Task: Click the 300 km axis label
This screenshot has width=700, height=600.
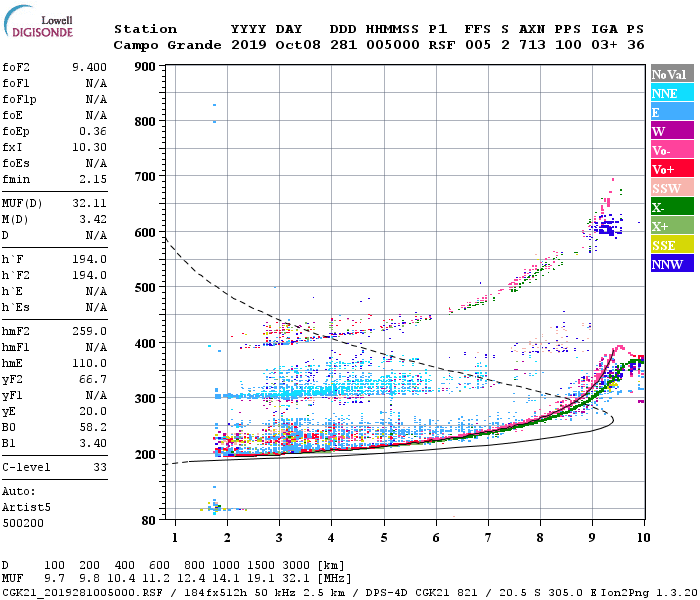Action: click(145, 399)
